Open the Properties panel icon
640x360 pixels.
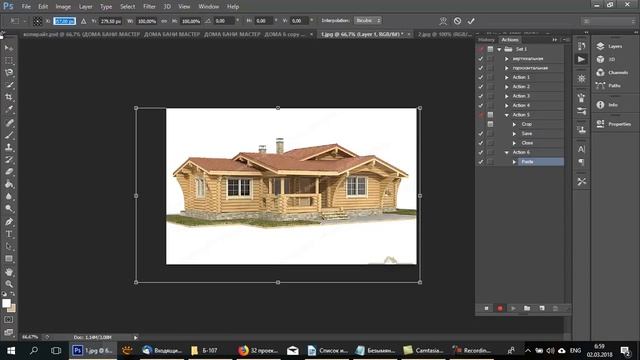point(600,124)
